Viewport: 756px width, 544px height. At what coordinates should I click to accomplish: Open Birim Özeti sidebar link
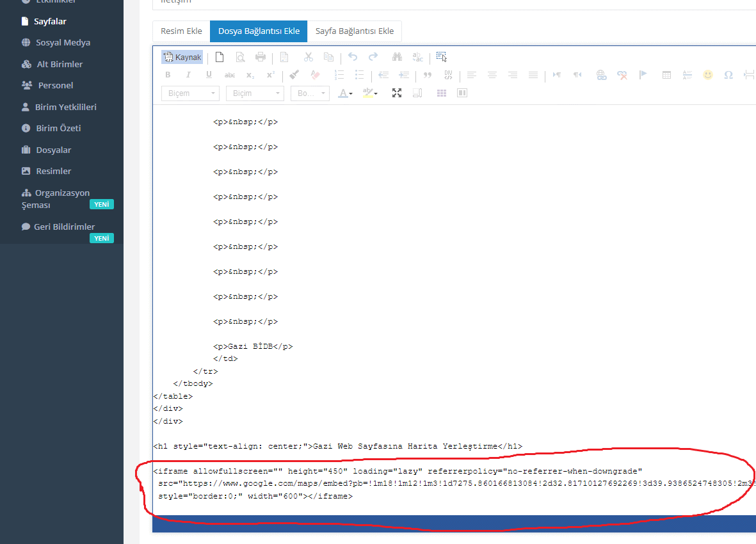tap(51, 128)
